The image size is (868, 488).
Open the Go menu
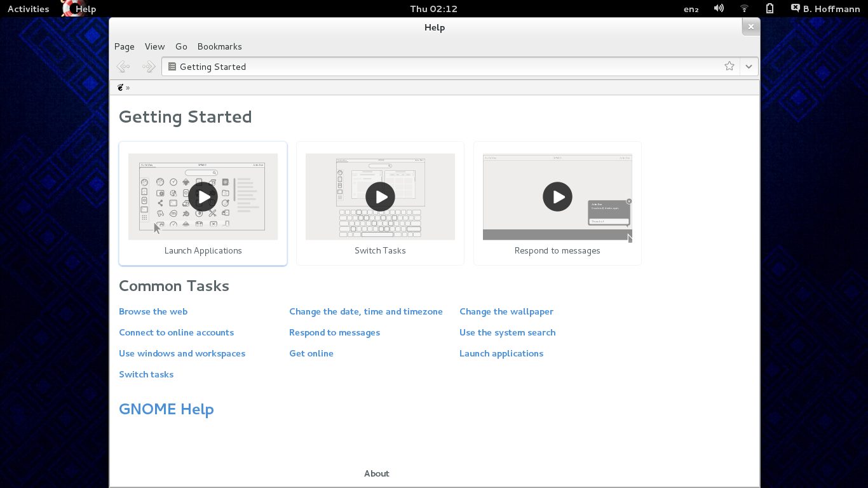[181, 46]
